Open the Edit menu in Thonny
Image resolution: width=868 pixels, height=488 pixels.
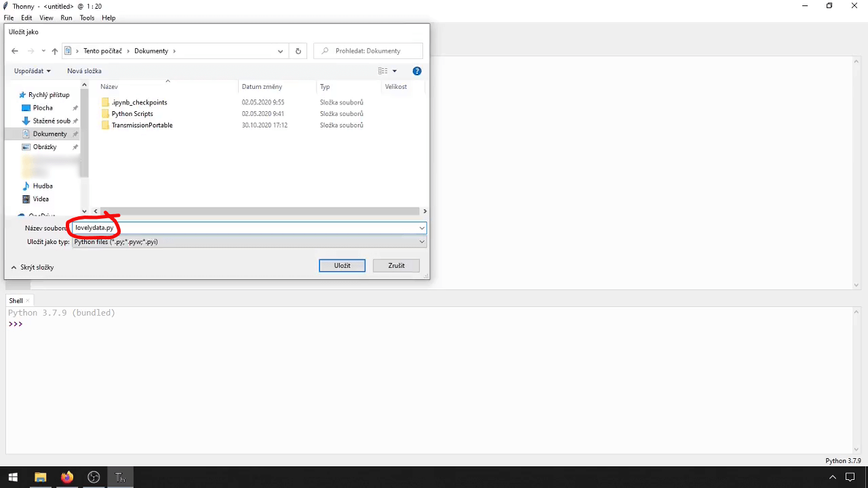26,18
